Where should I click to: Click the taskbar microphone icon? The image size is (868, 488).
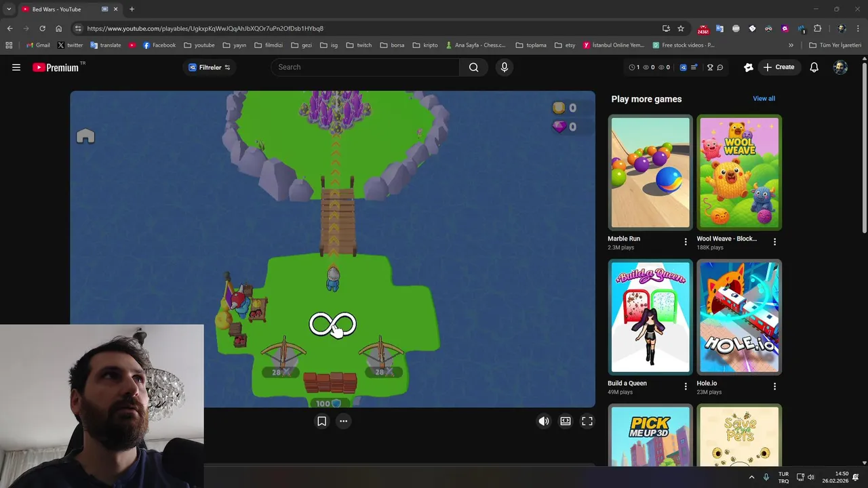click(x=766, y=477)
